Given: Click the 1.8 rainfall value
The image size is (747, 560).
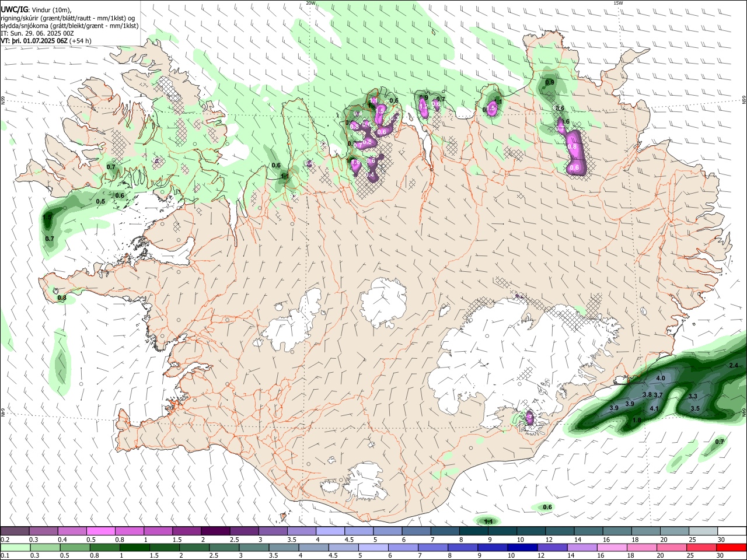Looking at the screenshot, I should (637, 419).
